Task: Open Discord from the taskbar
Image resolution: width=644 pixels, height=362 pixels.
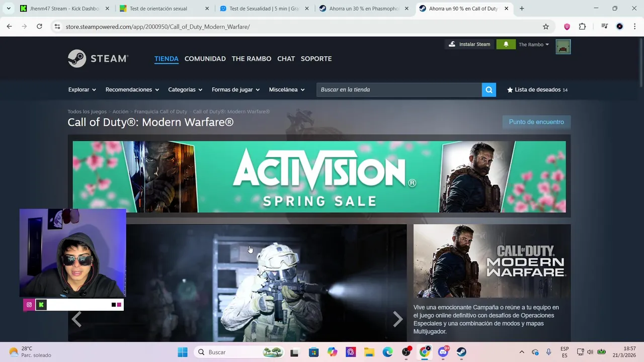Action: pyautogui.click(x=443, y=352)
